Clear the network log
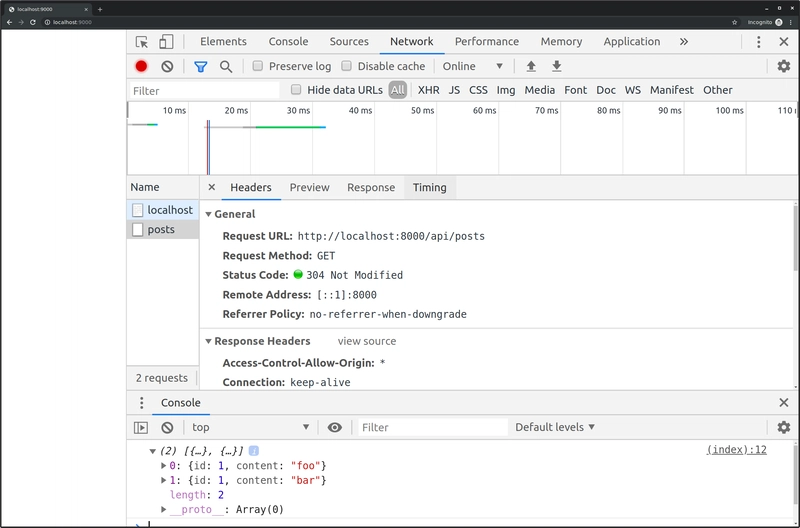The width and height of the screenshot is (800, 528). pos(167,66)
